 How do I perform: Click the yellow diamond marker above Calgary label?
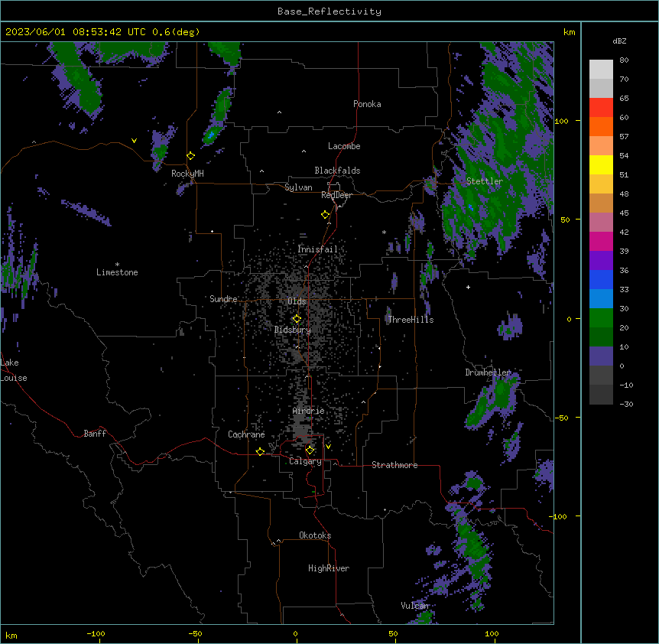click(x=310, y=450)
